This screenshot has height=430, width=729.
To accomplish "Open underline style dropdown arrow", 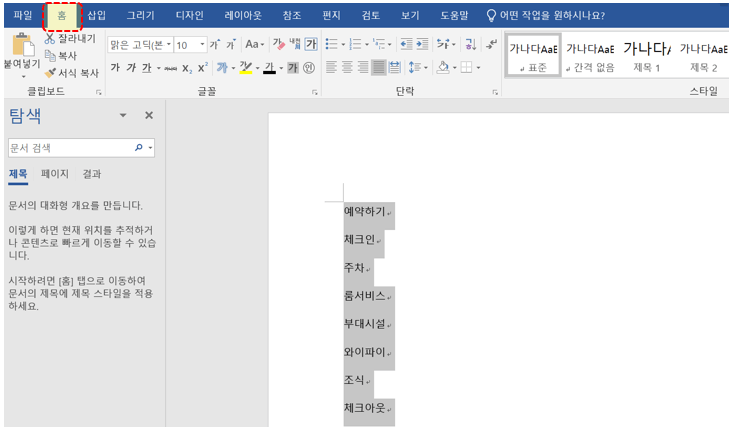I will coord(159,68).
